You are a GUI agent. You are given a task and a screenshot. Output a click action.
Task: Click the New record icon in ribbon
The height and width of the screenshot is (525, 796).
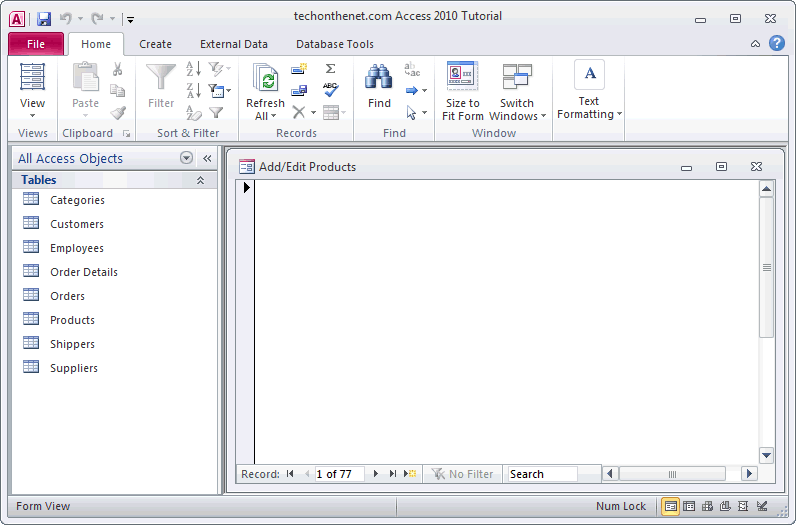299,69
